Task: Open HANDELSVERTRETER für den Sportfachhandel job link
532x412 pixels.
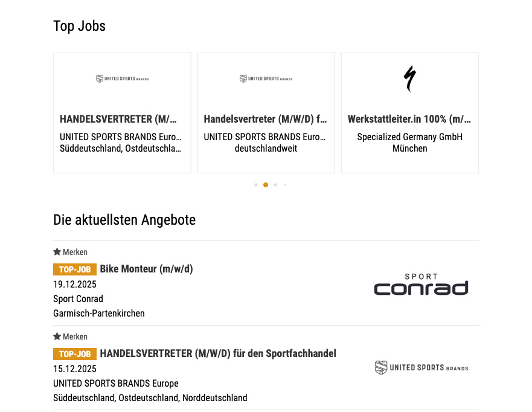Action: pos(218,353)
